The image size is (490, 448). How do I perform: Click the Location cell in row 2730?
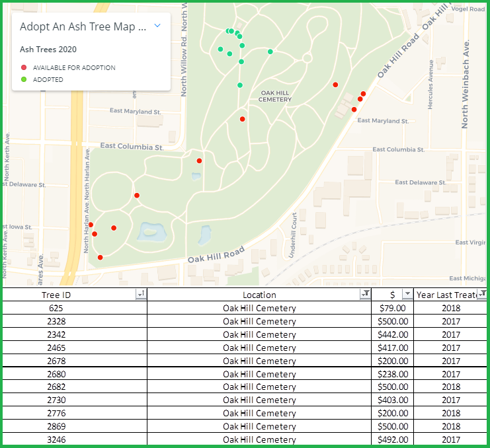[x=259, y=400]
